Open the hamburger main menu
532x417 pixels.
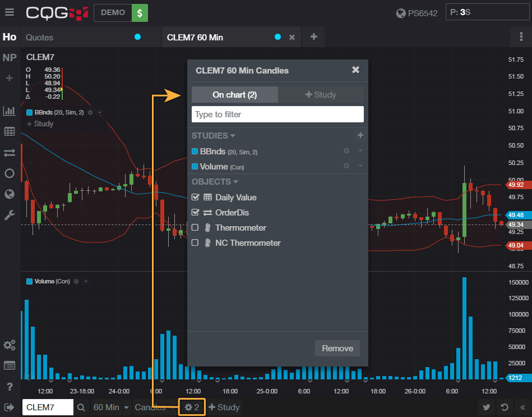coord(10,12)
